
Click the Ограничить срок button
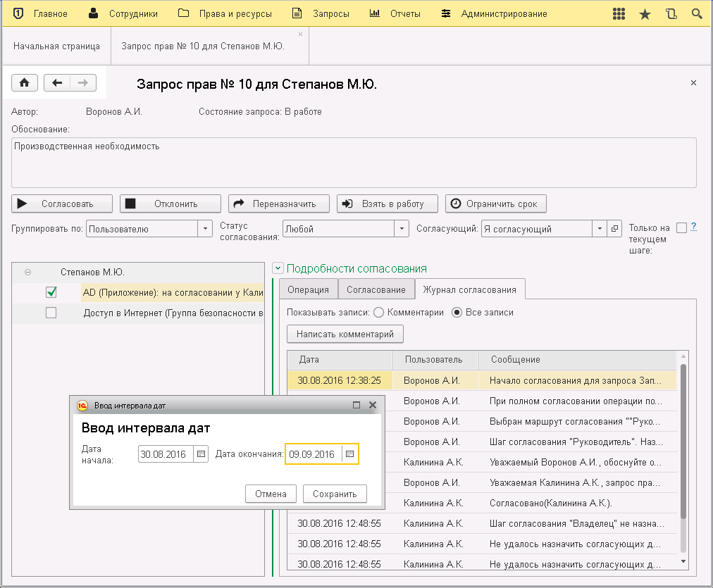495,204
